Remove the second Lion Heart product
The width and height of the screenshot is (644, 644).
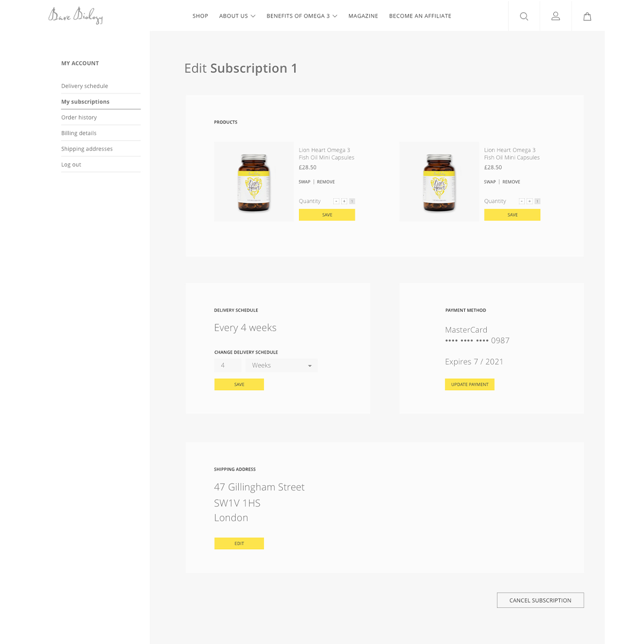coord(511,182)
